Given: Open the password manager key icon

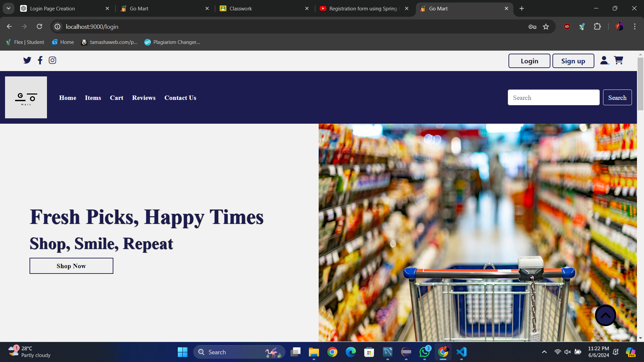Looking at the screenshot, I should click(x=532, y=26).
